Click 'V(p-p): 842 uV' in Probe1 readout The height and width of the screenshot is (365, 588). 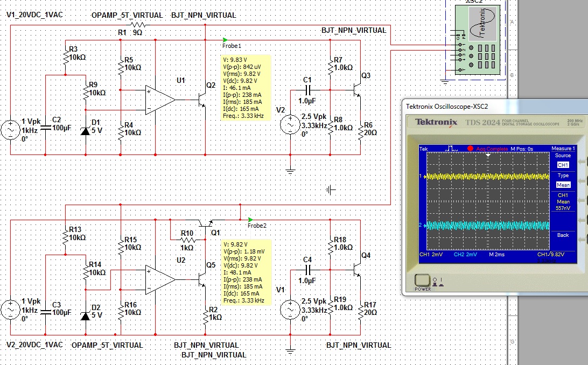click(x=242, y=67)
